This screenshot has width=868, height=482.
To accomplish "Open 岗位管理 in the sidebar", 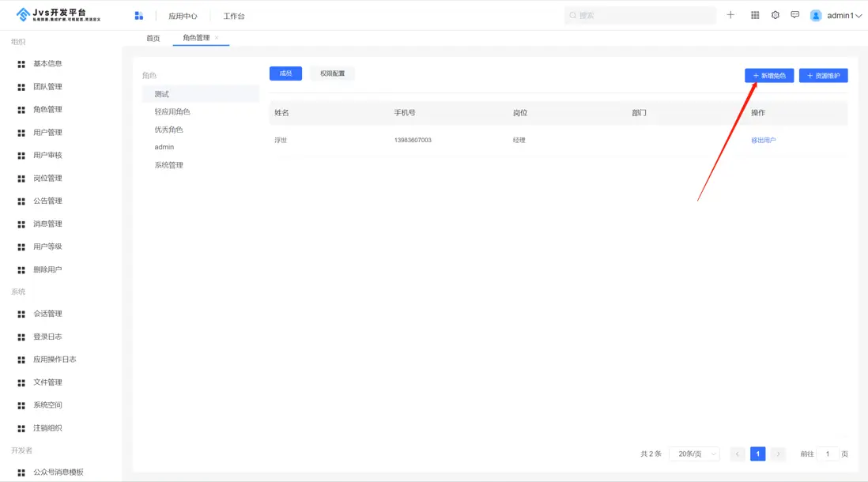I will 47,179.
